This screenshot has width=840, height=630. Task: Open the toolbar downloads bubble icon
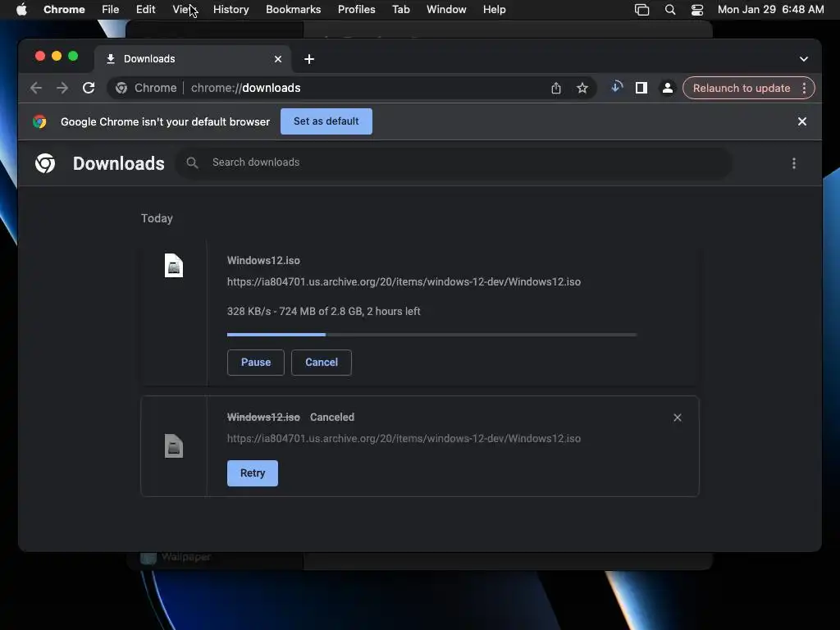coord(617,87)
